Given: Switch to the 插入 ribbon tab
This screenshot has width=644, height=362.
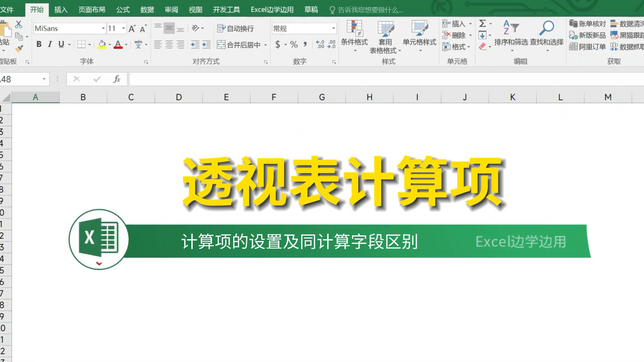Looking at the screenshot, I should point(60,10).
